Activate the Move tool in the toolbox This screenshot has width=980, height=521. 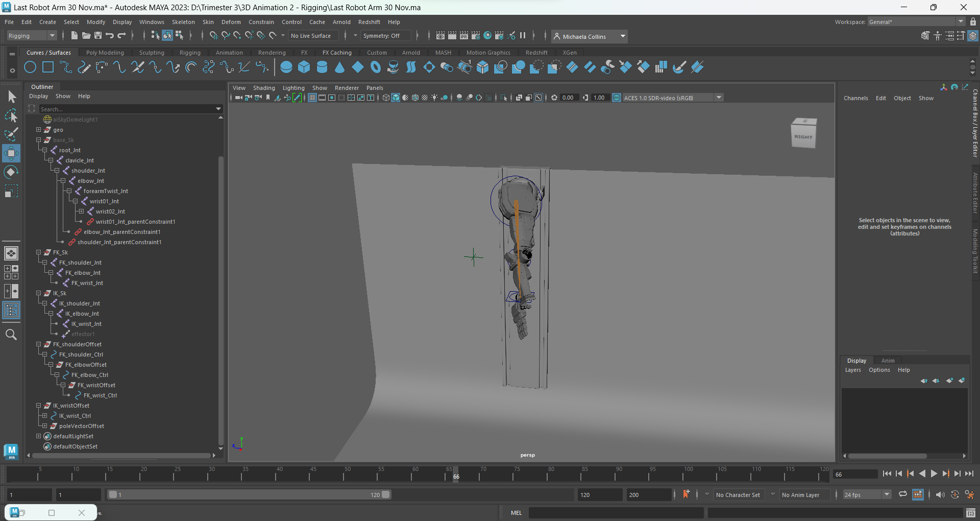click(x=11, y=153)
